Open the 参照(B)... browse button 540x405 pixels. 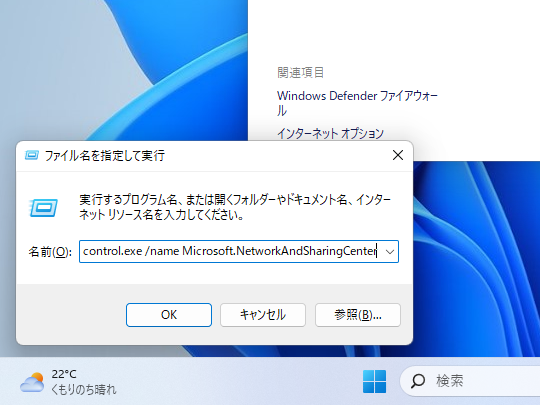[358, 315]
